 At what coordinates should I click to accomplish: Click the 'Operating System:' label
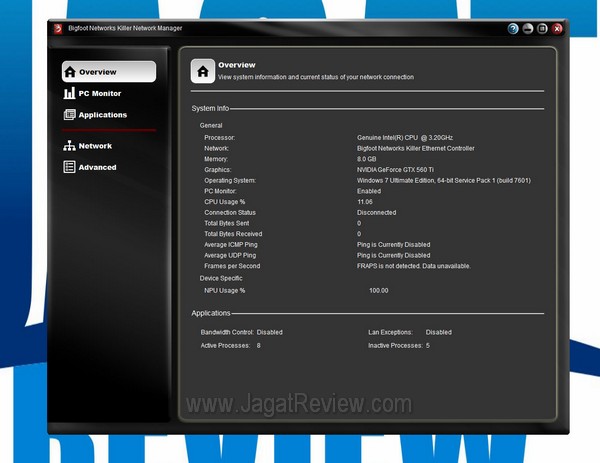click(230, 180)
